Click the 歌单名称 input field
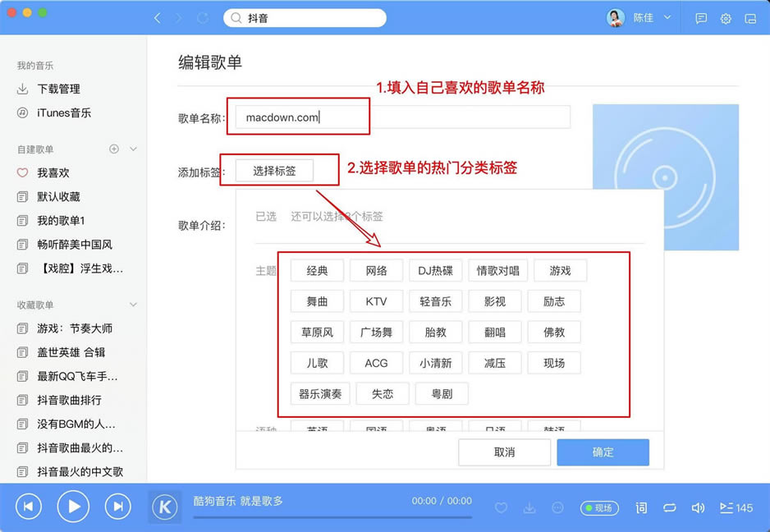Screen dimensions: 770x532 pyautogui.click(x=402, y=117)
